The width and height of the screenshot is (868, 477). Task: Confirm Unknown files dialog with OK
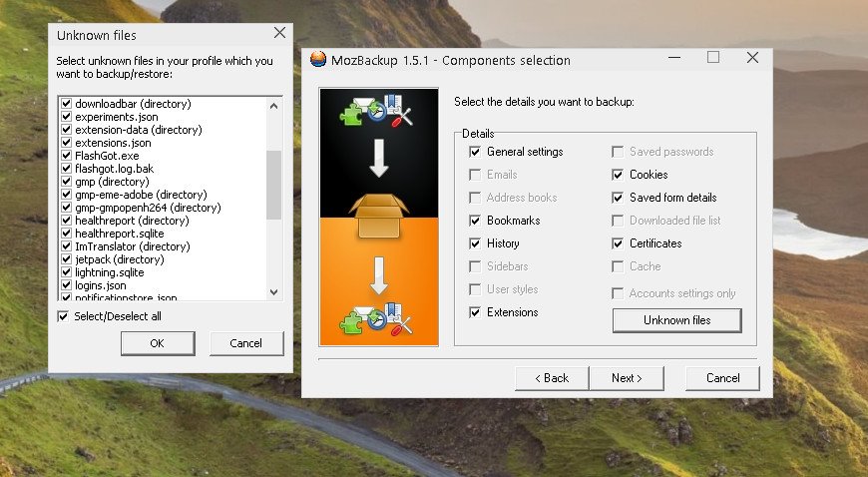click(158, 343)
